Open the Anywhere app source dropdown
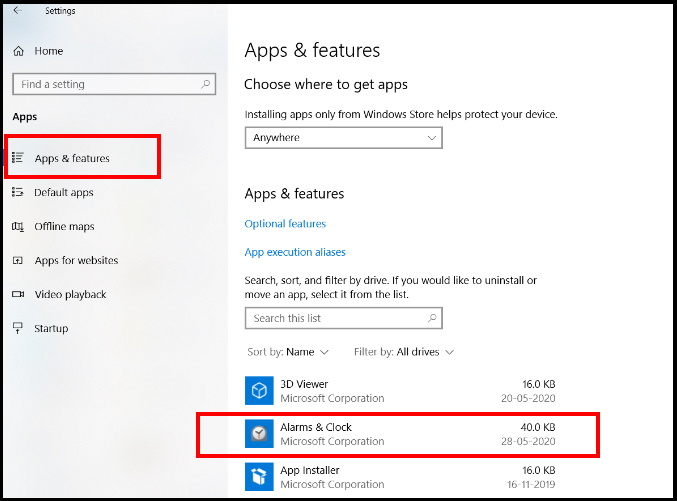Viewport: 677px width, 501px height. [344, 138]
